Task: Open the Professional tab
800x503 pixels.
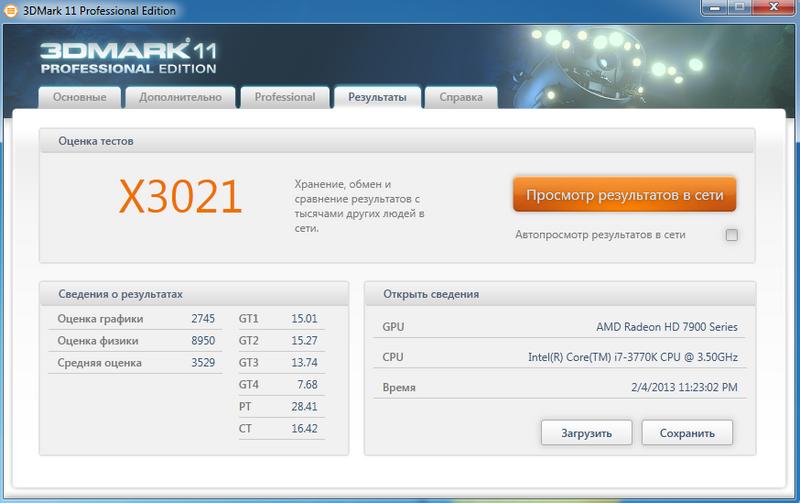Action: [x=285, y=97]
